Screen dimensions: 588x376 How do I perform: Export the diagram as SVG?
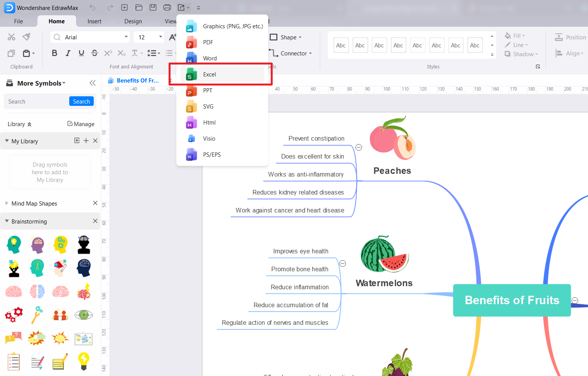(222, 107)
